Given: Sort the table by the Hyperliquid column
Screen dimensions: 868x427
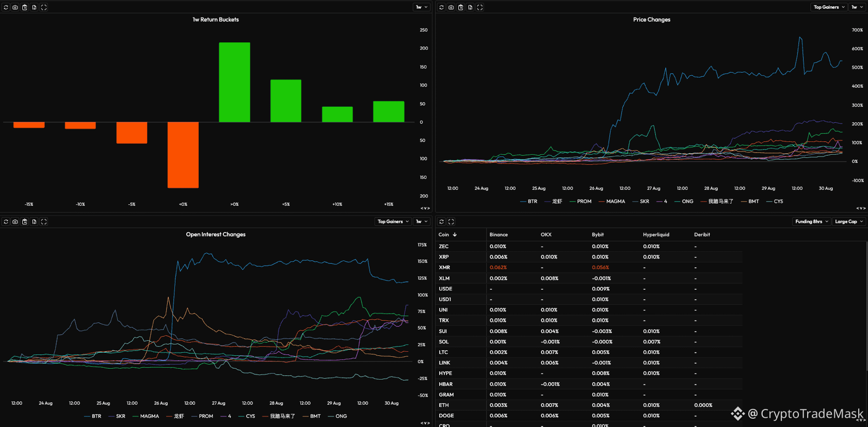Looking at the screenshot, I should (656, 235).
